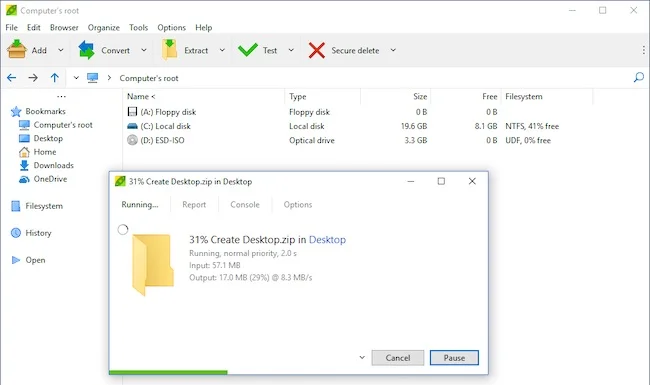650x385 pixels.
Task: Open the Organize menu
Action: tap(104, 27)
